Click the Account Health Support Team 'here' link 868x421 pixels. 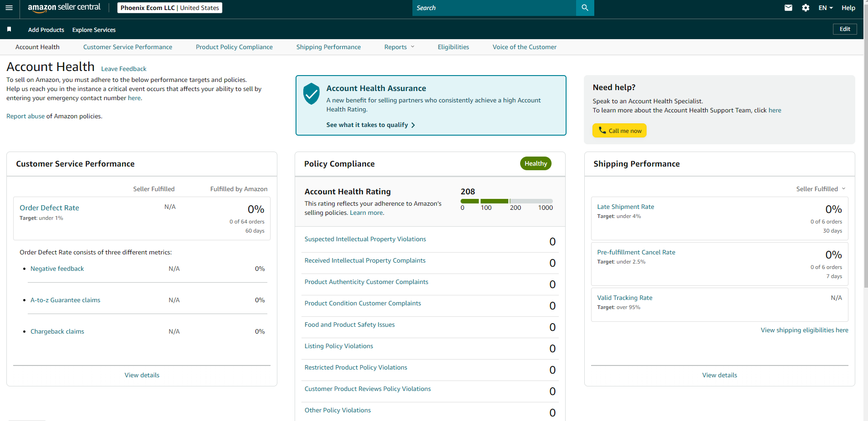click(775, 110)
